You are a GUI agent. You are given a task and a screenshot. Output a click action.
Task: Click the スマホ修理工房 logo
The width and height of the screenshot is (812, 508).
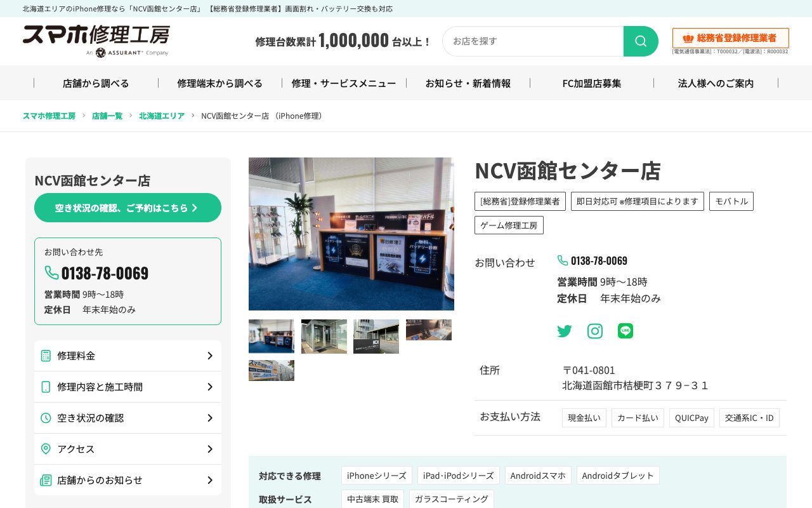click(96, 41)
